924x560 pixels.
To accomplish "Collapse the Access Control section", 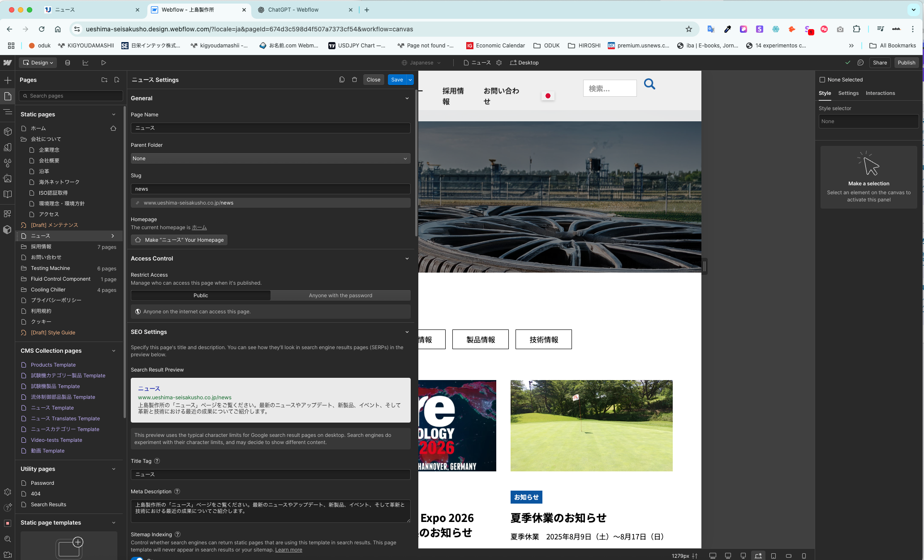I will 407,258.
